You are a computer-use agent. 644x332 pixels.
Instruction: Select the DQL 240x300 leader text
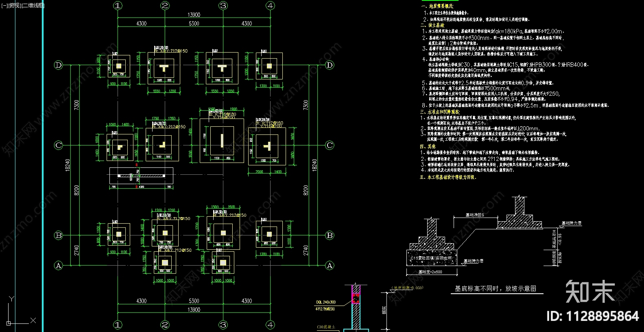(x=326, y=302)
